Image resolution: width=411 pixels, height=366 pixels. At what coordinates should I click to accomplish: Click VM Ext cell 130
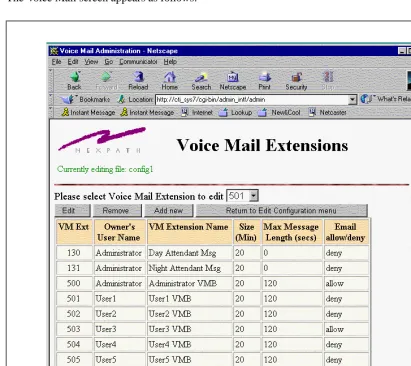(74, 253)
